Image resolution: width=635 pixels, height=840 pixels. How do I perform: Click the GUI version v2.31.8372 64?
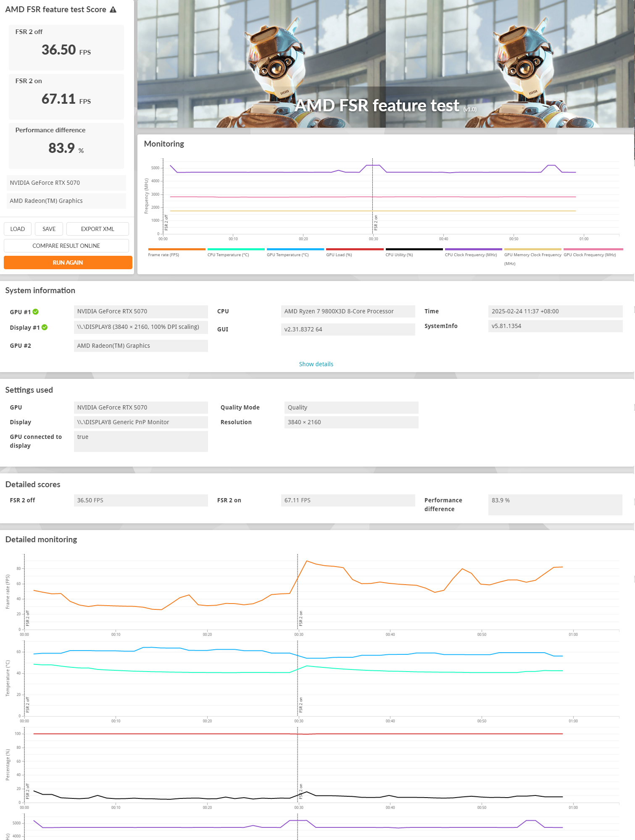click(x=348, y=329)
